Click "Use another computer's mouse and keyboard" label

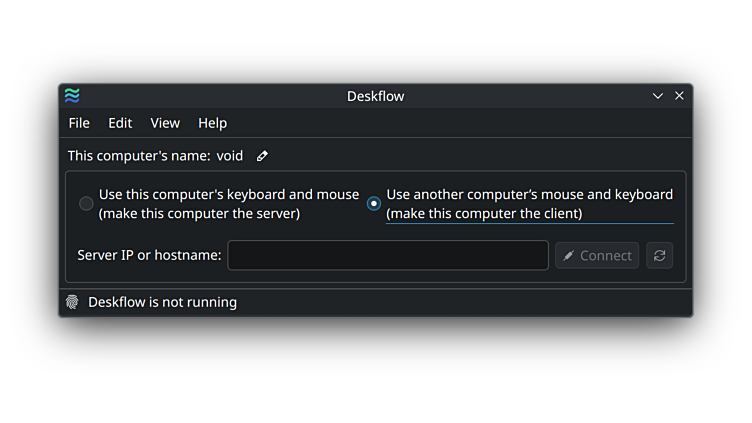[x=529, y=195]
